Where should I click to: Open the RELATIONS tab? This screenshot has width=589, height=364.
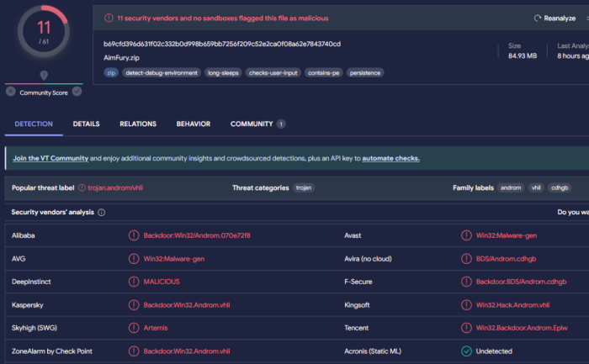pos(138,124)
